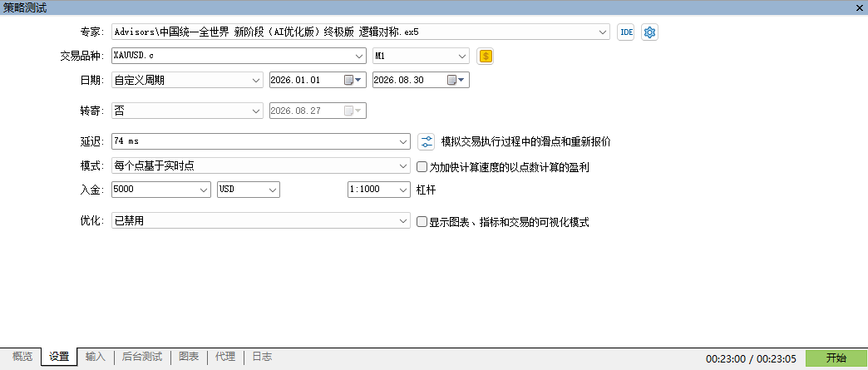Close the Strategy Tester panel
This screenshot has height=370, width=868.
click(860, 7)
